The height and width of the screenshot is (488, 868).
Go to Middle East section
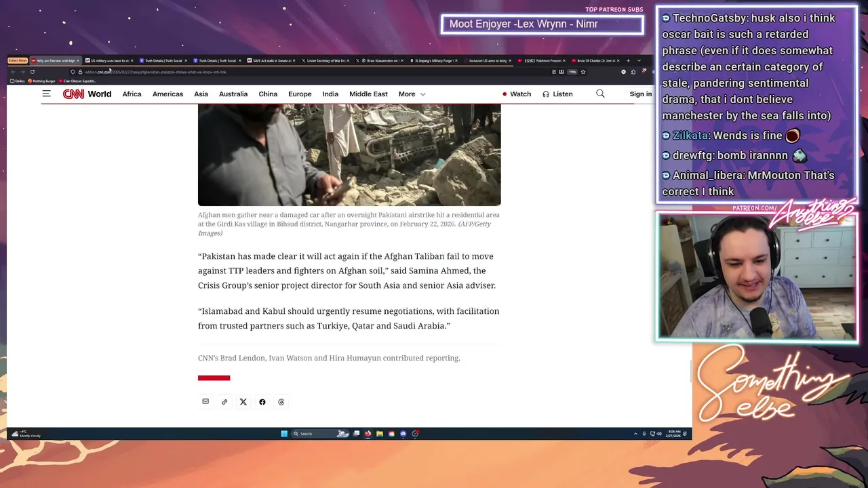368,94
